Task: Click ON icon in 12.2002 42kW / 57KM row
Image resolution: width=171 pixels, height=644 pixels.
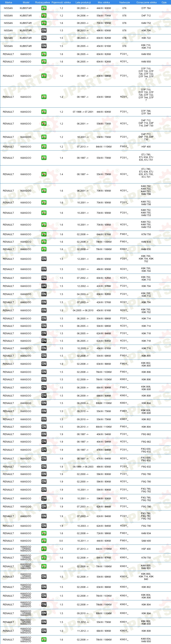Action: [44, 286]
